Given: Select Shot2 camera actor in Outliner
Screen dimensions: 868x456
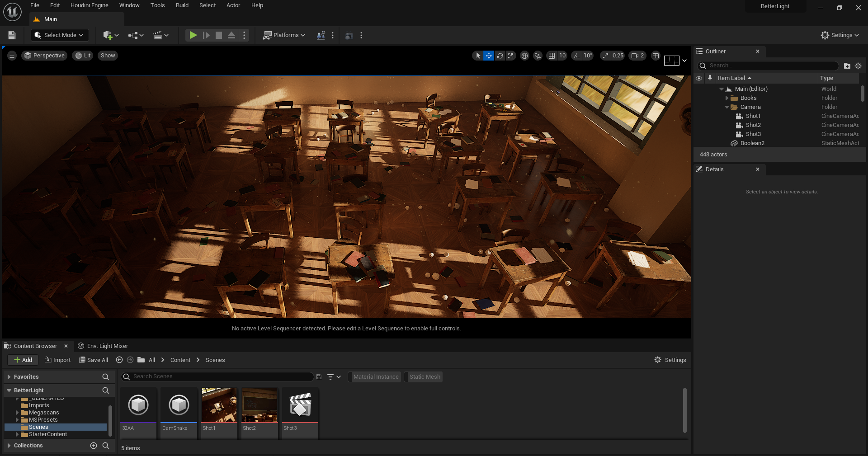Looking at the screenshot, I should [753, 125].
